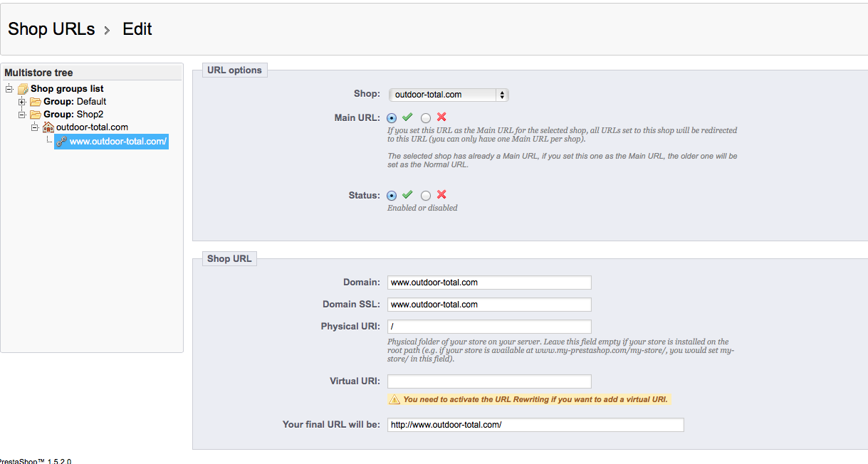The height and width of the screenshot is (464, 868).
Task: Click the Group: Default folder icon
Action: click(x=36, y=102)
